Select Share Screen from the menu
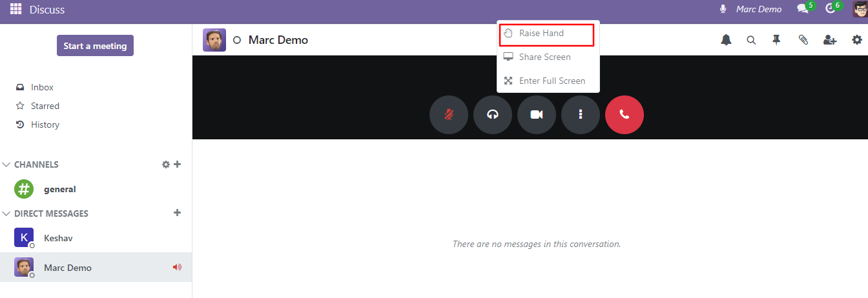The height and width of the screenshot is (298, 868). coord(548,57)
